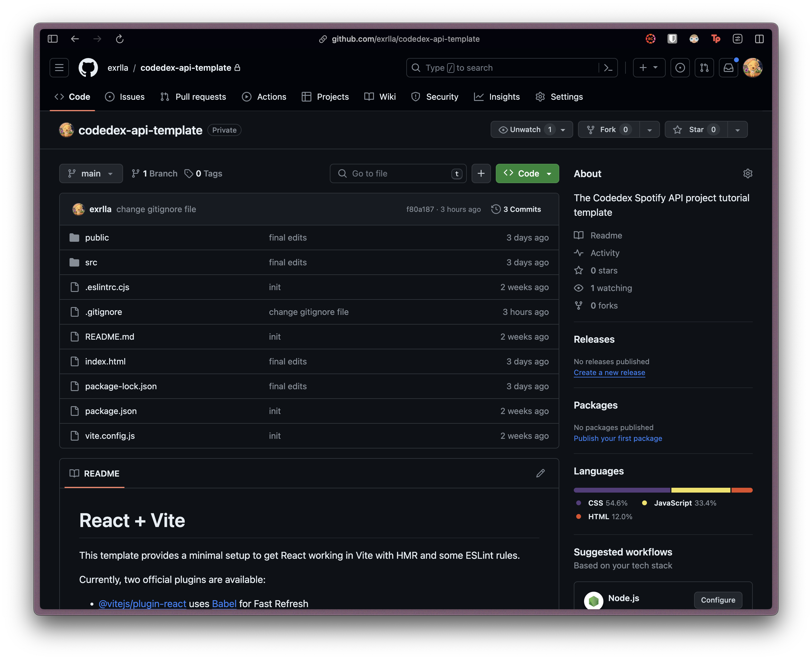The width and height of the screenshot is (812, 660).
Task: Open the notifications inbox icon
Action: click(728, 68)
